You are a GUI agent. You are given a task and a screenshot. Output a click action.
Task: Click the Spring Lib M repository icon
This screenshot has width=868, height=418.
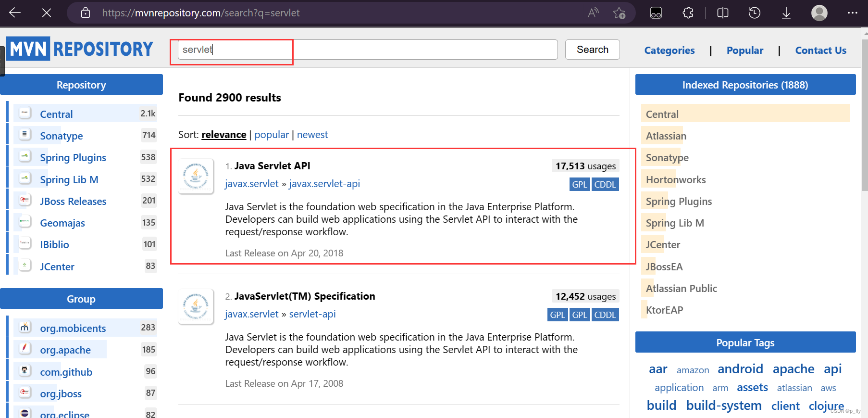25,178
